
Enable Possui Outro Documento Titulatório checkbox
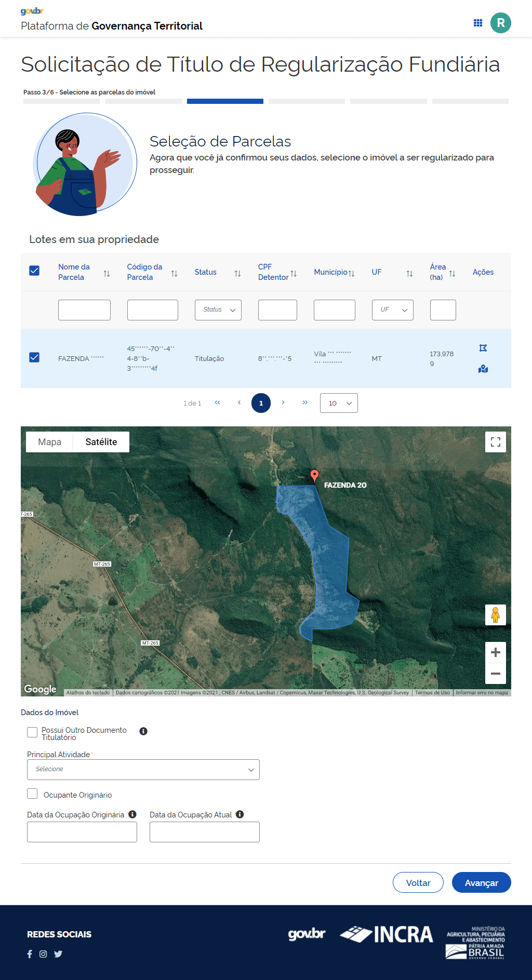(x=32, y=732)
